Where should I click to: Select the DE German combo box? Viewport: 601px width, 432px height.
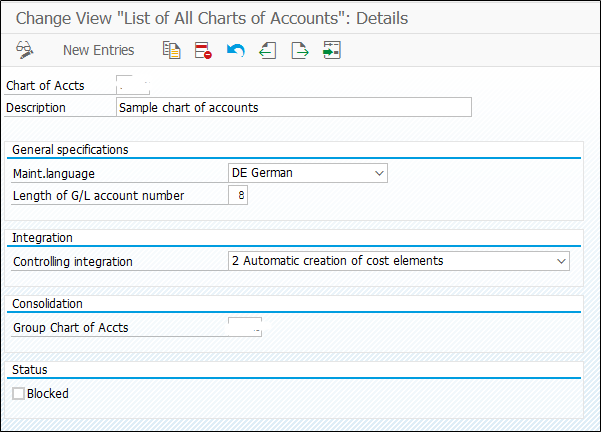click(308, 173)
